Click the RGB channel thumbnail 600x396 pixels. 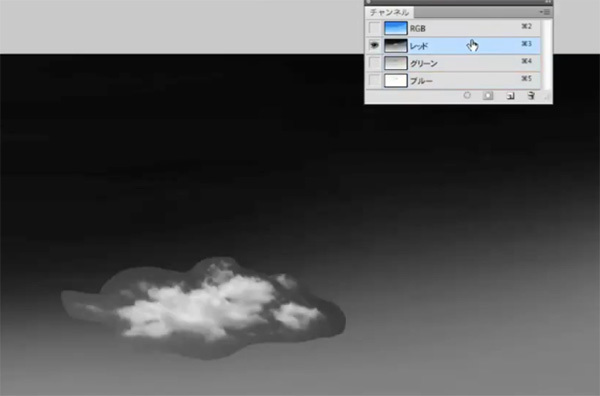tap(396, 28)
